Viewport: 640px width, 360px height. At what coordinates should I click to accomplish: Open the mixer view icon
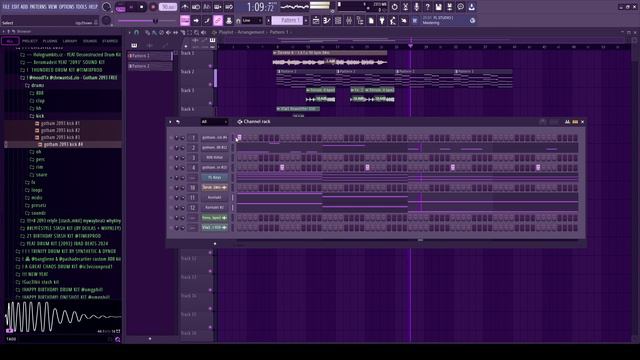349,20
